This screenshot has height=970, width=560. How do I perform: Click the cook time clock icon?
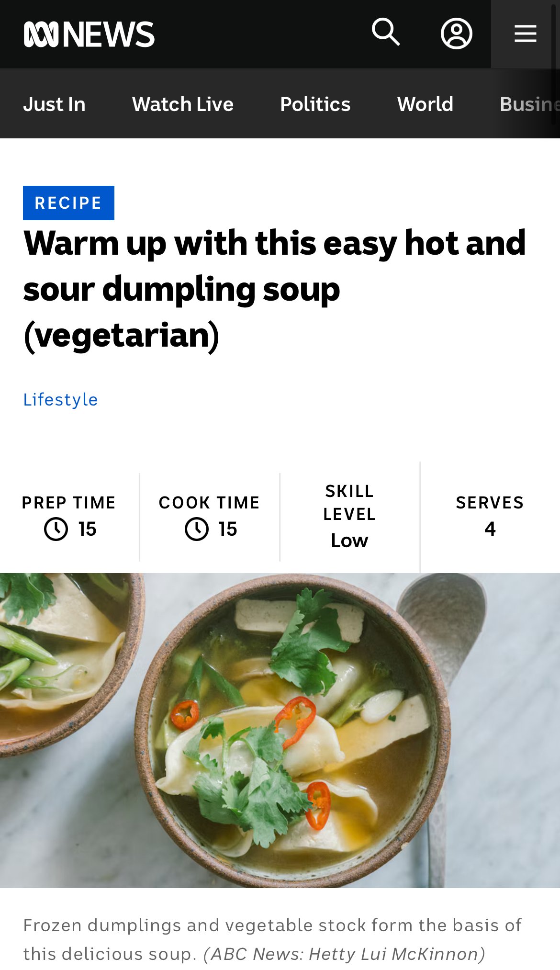[197, 529]
